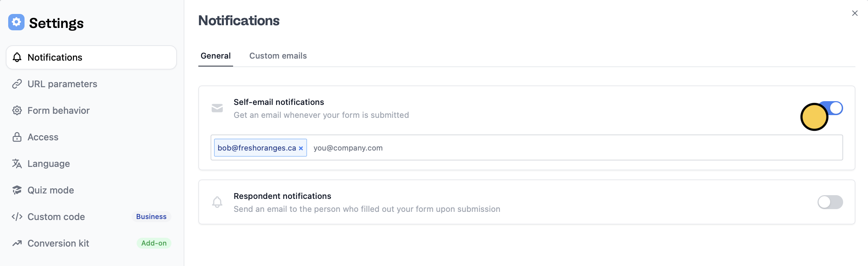868x266 pixels.
Task: Open the Quiz mode settings
Action: (51, 190)
